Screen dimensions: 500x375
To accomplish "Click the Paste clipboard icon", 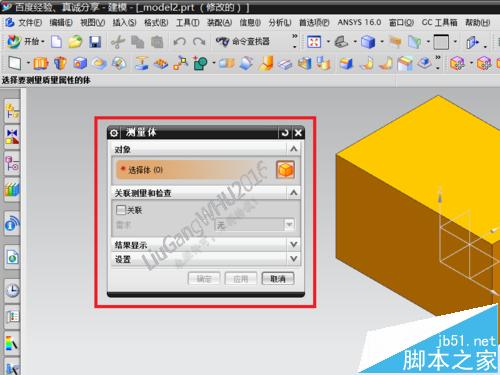I will pos(157,42).
